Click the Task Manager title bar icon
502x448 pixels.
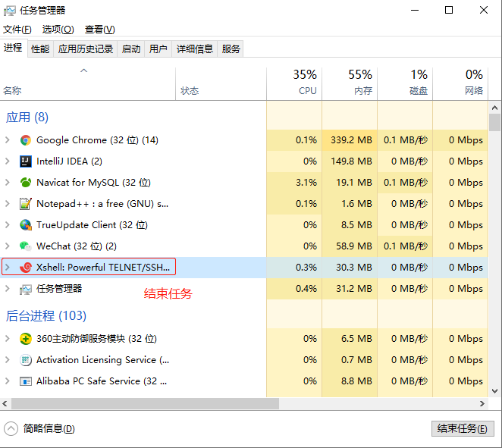click(x=10, y=11)
